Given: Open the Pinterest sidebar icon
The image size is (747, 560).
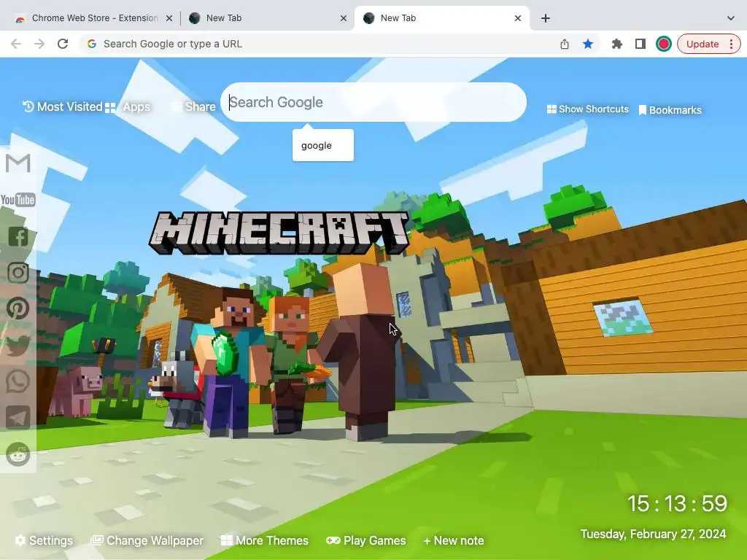Looking at the screenshot, I should [x=18, y=308].
